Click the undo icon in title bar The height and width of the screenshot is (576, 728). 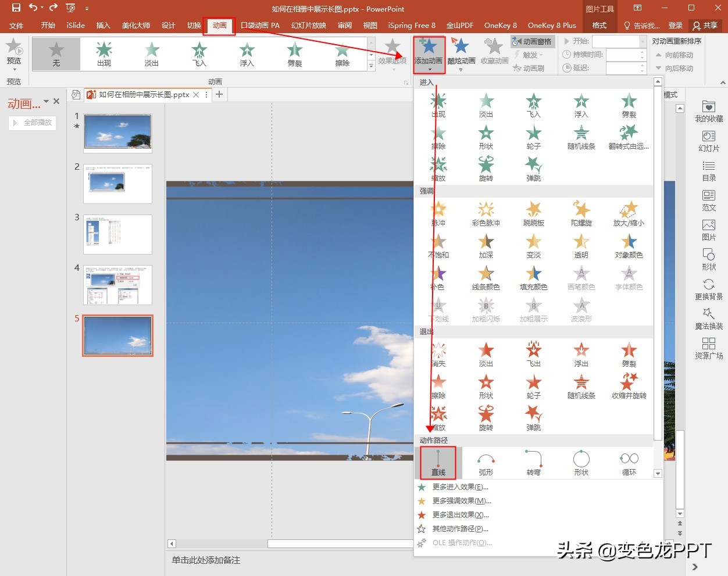(33, 8)
